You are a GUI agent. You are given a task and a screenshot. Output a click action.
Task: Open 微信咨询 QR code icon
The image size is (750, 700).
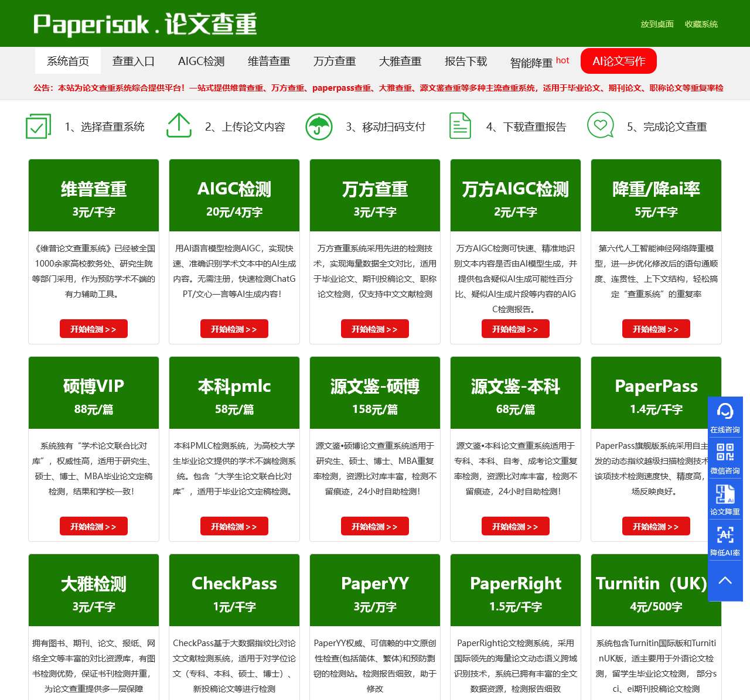[x=725, y=452]
